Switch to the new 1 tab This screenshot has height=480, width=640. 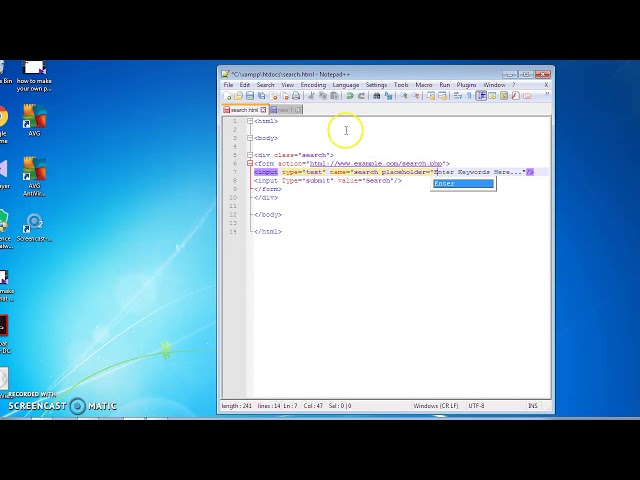(x=284, y=110)
